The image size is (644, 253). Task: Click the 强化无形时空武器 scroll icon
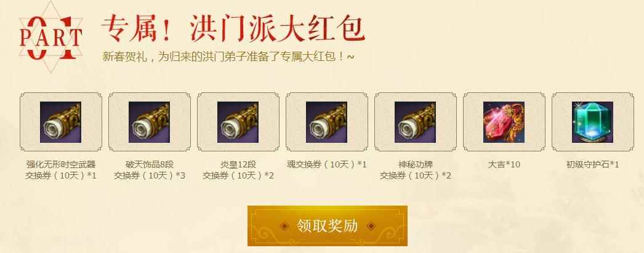60,122
